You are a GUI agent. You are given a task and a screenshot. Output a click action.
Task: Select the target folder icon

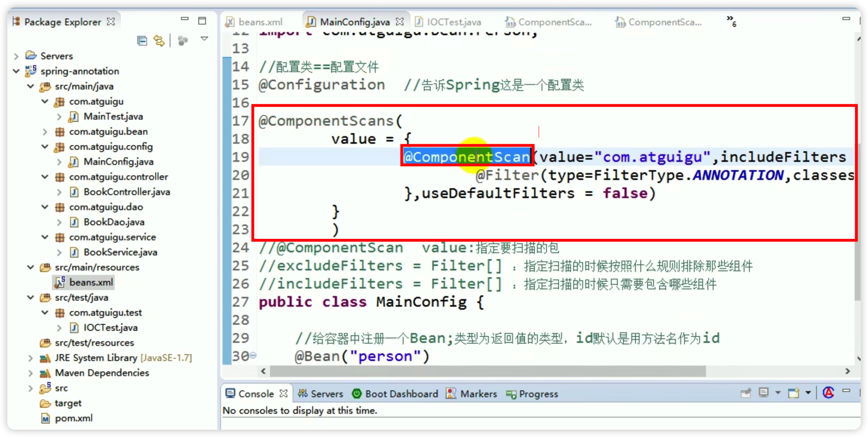(x=45, y=403)
